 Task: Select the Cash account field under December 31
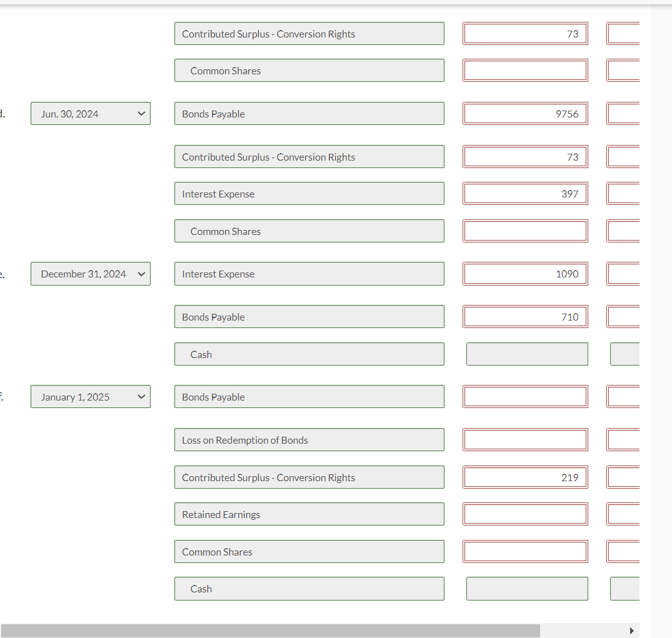click(x=309, y=353)
